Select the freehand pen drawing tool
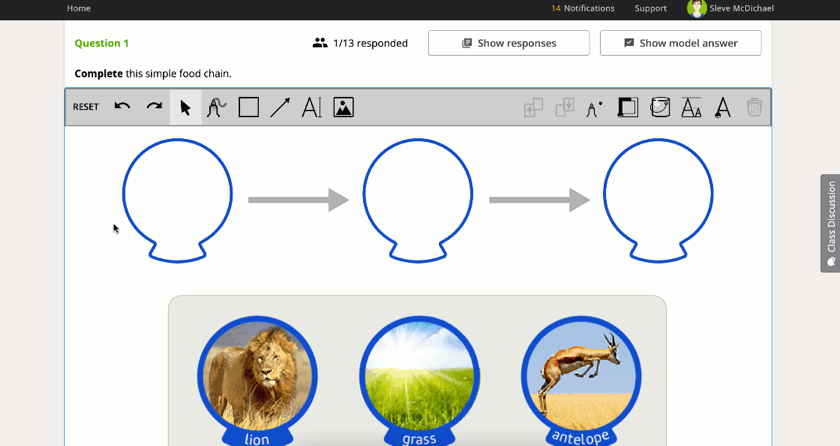 coord(216,108)
